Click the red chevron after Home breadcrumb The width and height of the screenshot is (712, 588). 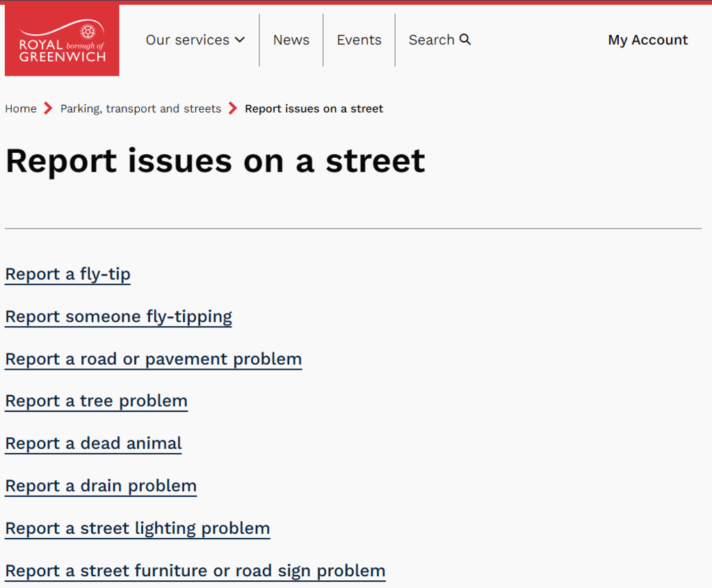point(48,108)
